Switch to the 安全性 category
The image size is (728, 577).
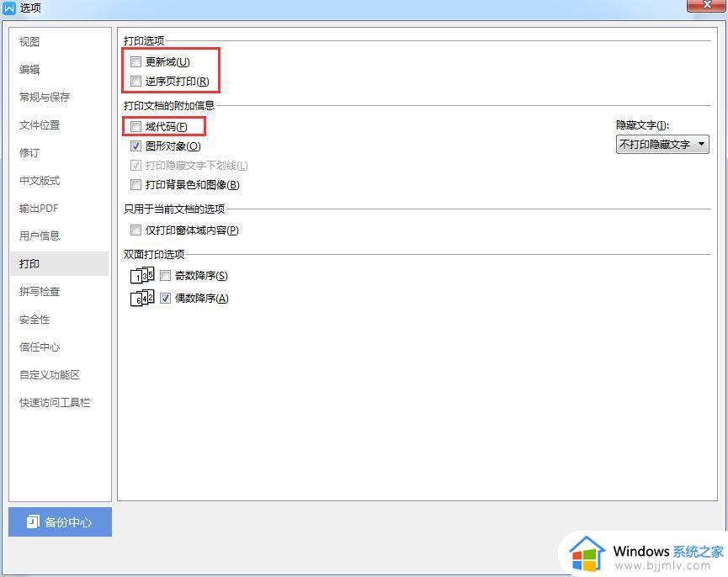[59, 319]
